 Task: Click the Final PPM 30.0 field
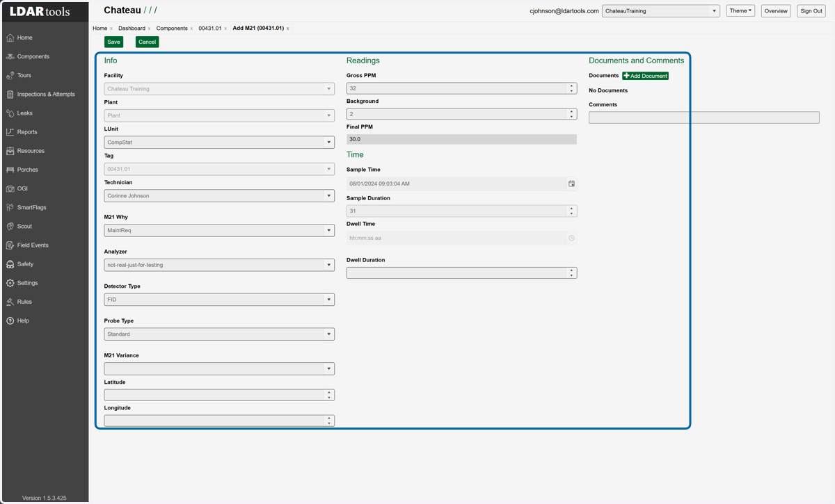tap(461, 139)
